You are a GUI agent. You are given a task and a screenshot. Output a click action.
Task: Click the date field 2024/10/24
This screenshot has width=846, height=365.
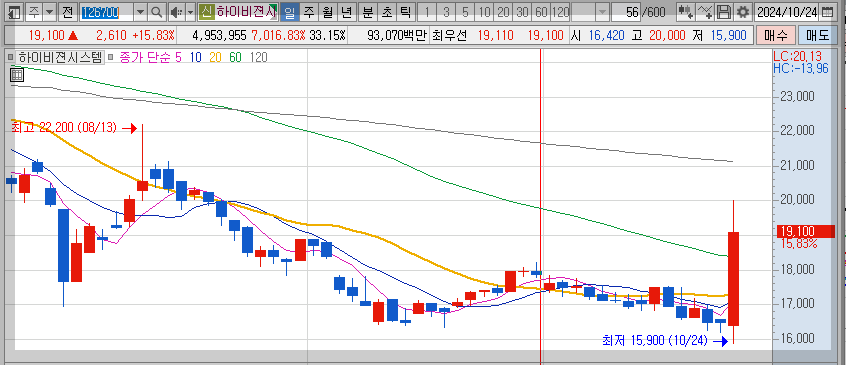pyautogui.click(x=787, y=11)
